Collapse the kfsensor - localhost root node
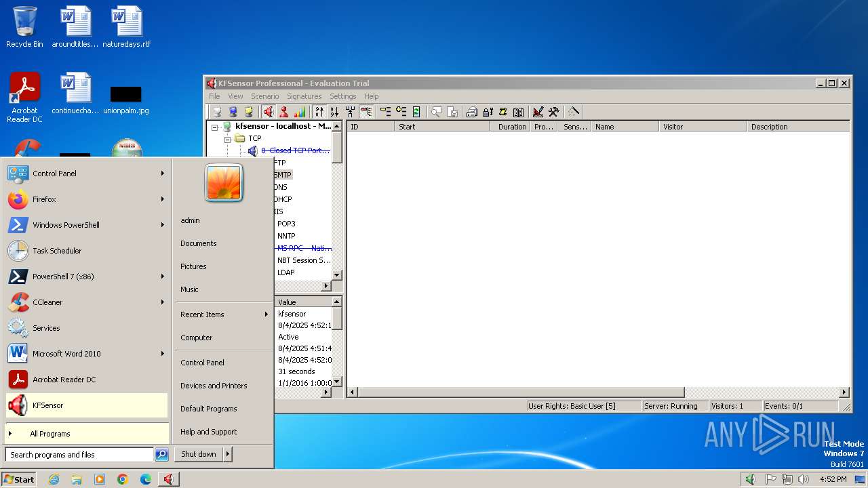Screen dimensions: 868x488 215,127
